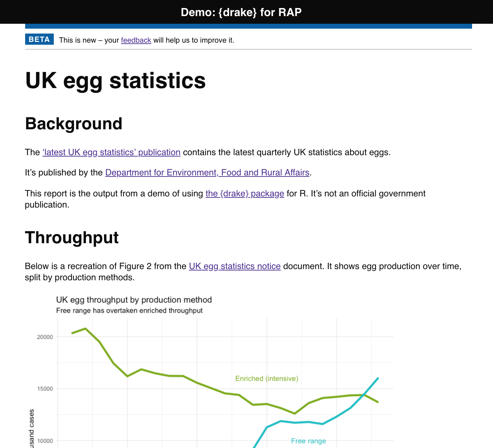Viewport: 493px width, 448px height.
Task: Select the 'UK egg statistics' page title
Action: pyautogui.click(x=115, y=81)
